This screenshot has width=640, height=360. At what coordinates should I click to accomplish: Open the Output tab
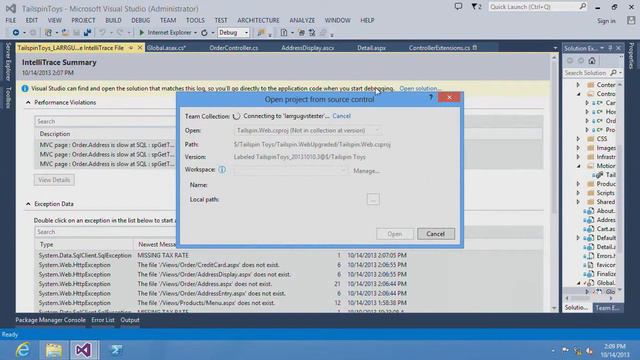click(130, 320)
